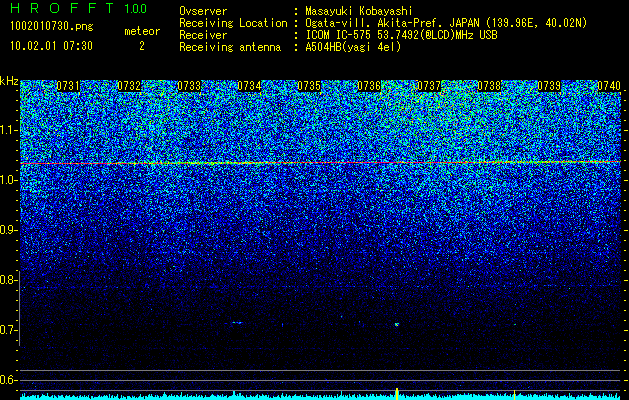Viewport: 629px width, 400px height.
Task: Click the 0734 time marker
Action: click(x=249, y=86)
